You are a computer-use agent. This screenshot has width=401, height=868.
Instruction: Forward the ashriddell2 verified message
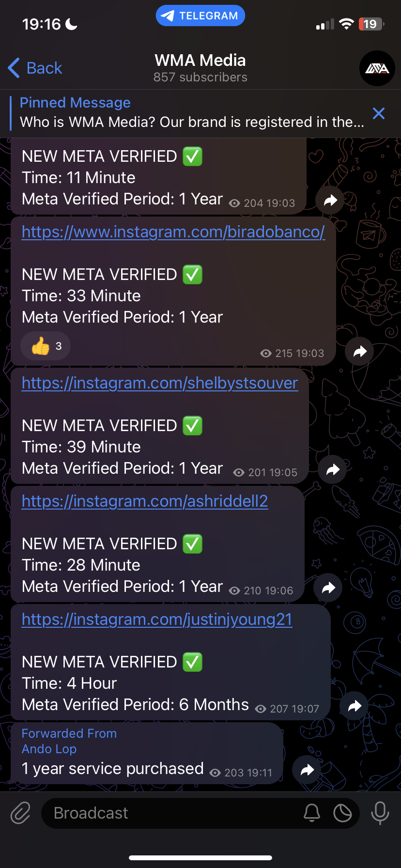(328, 588)
